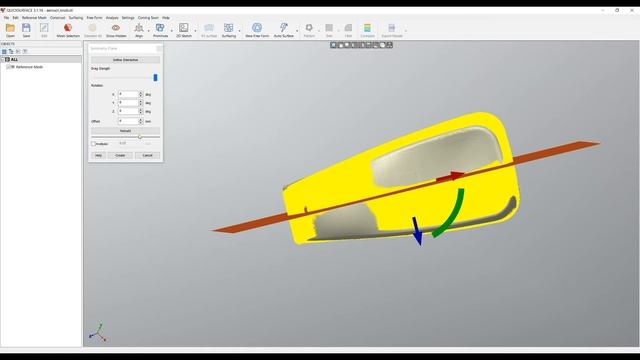This screenshot has height=360, width=640.
Task: Toggle Show Hidden eye icon
Action: tap(116, 28)
